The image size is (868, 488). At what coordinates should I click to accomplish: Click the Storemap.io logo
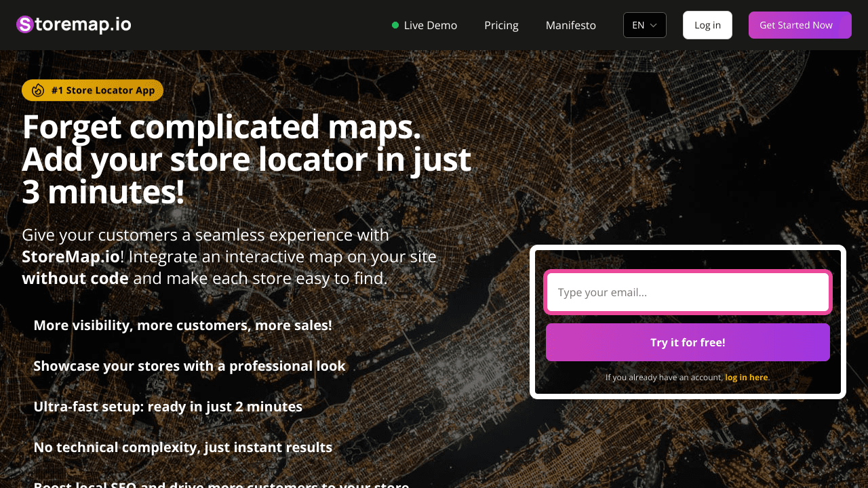click(74, 25)
